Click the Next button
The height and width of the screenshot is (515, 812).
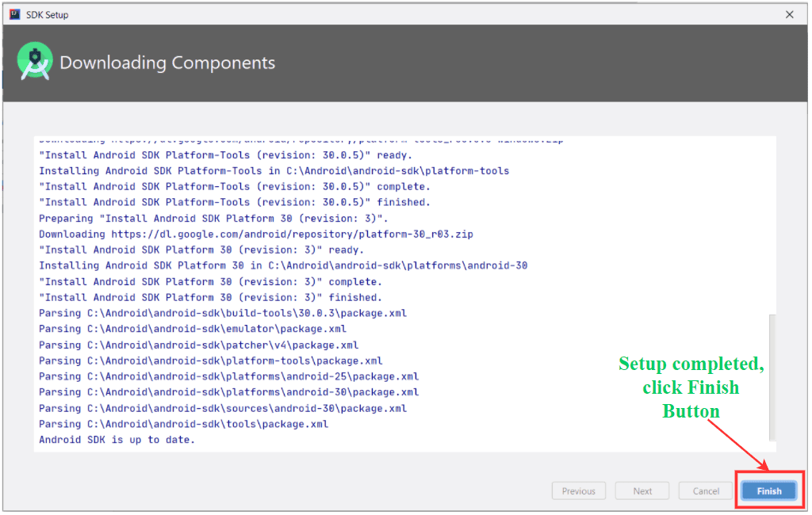(x=642, y=490)
